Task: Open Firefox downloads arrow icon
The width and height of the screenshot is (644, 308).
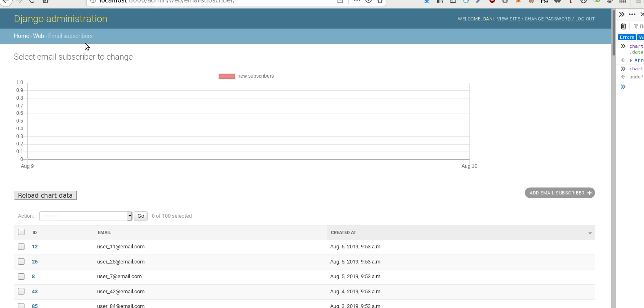Action: coord(426,1)
